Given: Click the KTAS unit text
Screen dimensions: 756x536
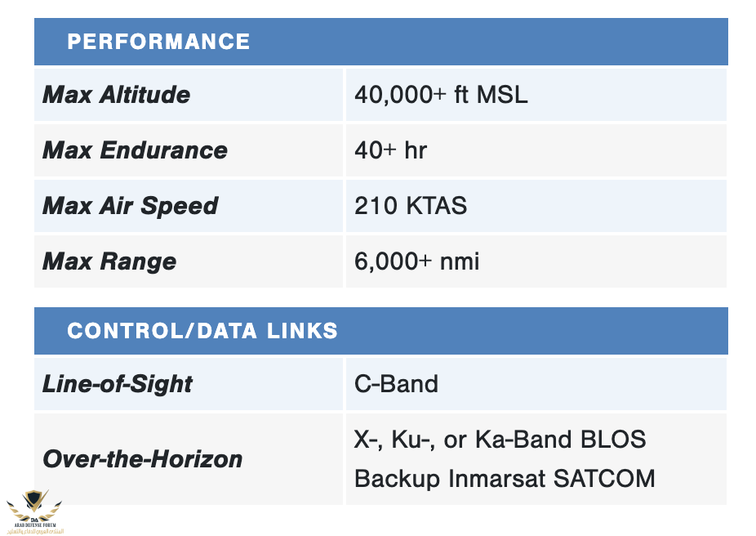Looking at the screenshot, I should coord(436,206).
